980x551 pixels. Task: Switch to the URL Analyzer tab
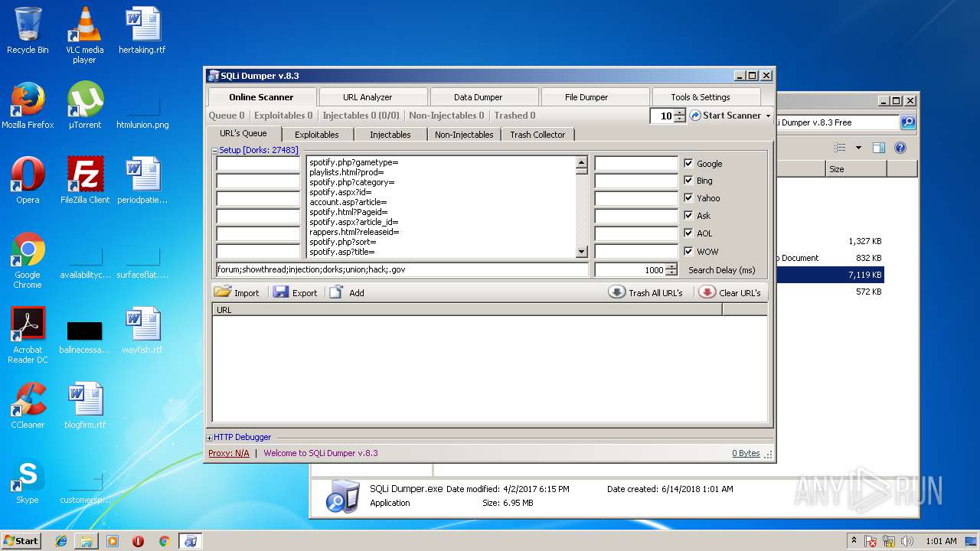(x=367, y=97)
